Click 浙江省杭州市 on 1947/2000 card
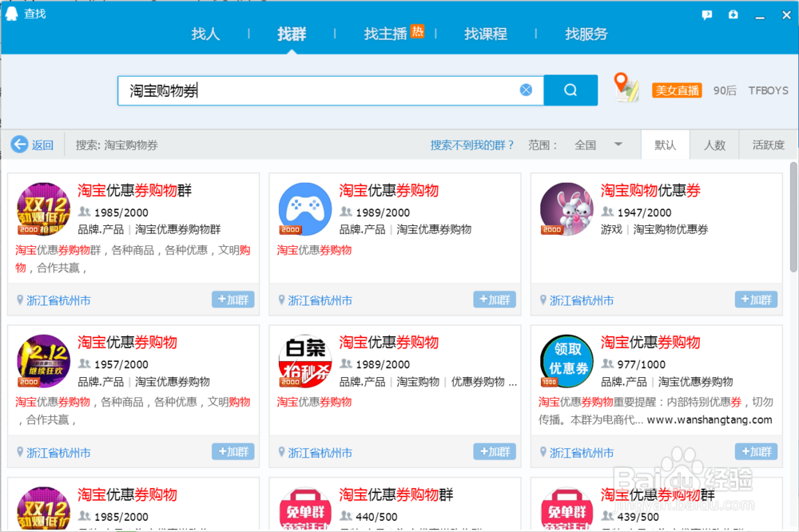 [582, 300]
